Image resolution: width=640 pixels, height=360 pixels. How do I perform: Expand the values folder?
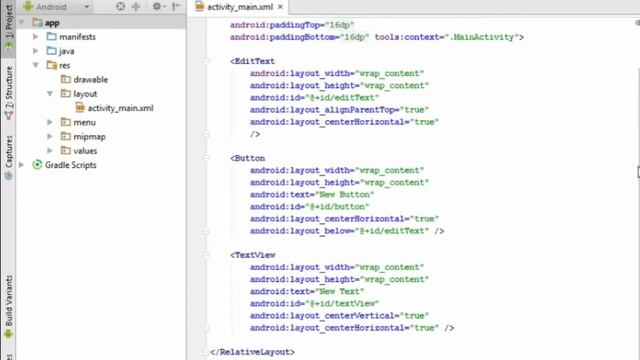[x=50, y=151]
